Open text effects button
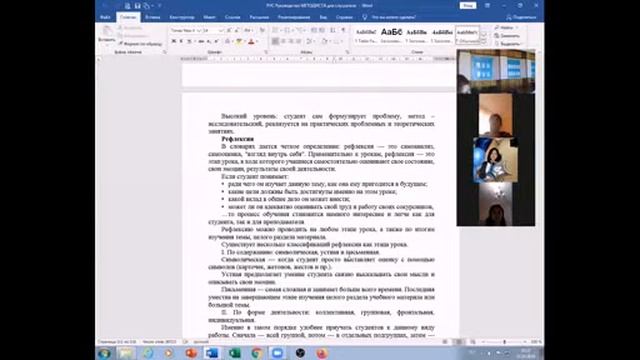Viewport: 640px width, 360px height. click(x=228, y=41)
